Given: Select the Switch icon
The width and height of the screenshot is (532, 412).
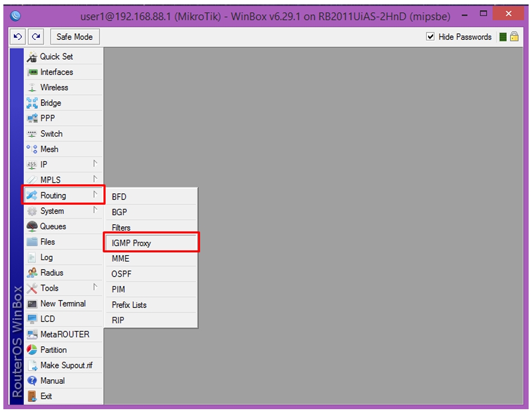Looking at the screenshot, I should [32, 134].
